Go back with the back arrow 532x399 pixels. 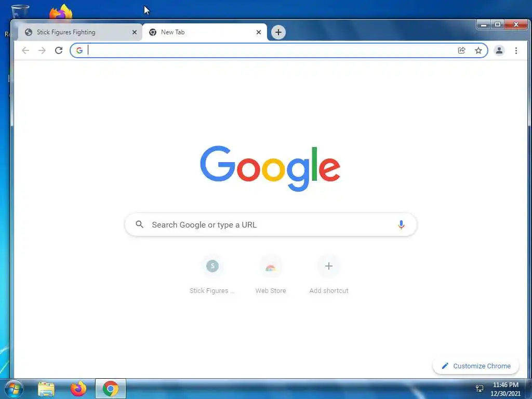[x=25, y=50]
